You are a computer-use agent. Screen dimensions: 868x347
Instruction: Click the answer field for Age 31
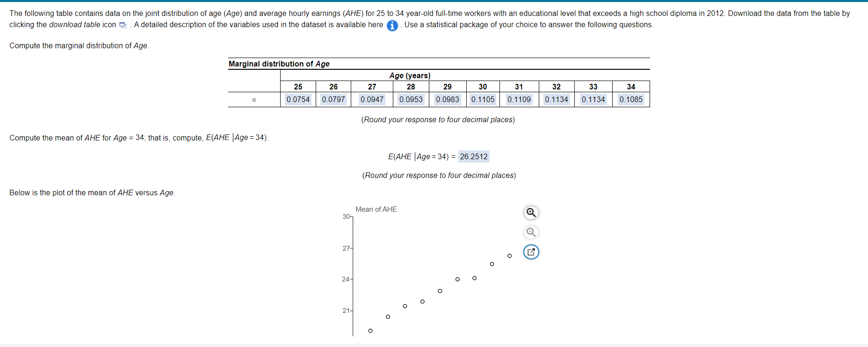pyautogui.click(x=519, y=99)
